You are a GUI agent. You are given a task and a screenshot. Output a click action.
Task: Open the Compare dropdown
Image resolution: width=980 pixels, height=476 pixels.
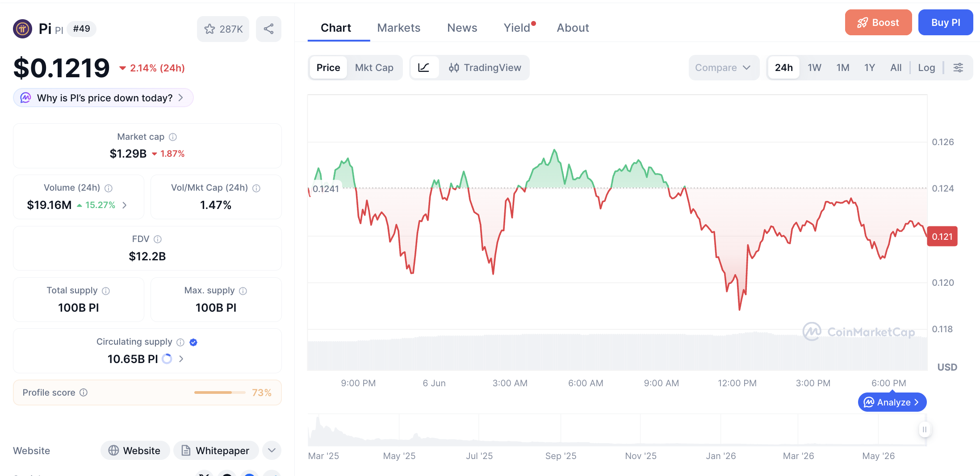[x=724, y=67]
